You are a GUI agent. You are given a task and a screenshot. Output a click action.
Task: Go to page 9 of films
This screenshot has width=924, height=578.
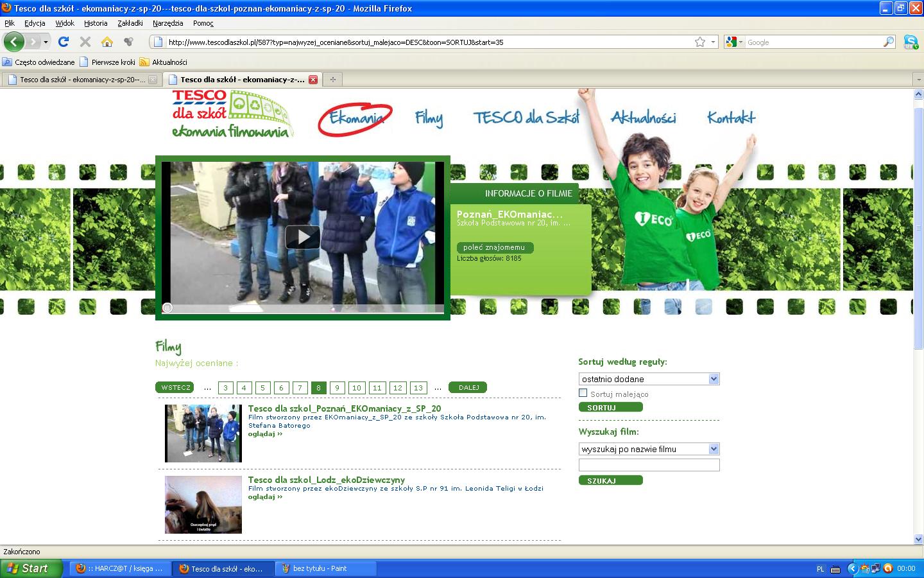[x=338, y=387]
